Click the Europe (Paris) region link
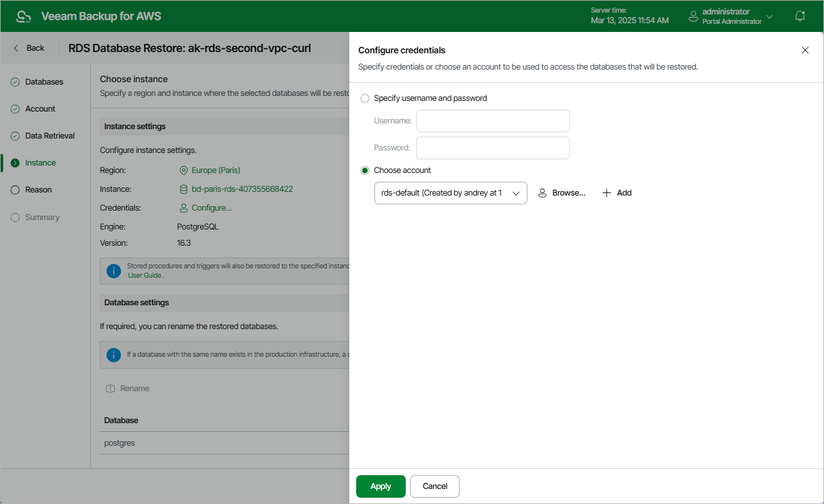The width and height of the screenshot is (824, 504). tap(216, 171)
